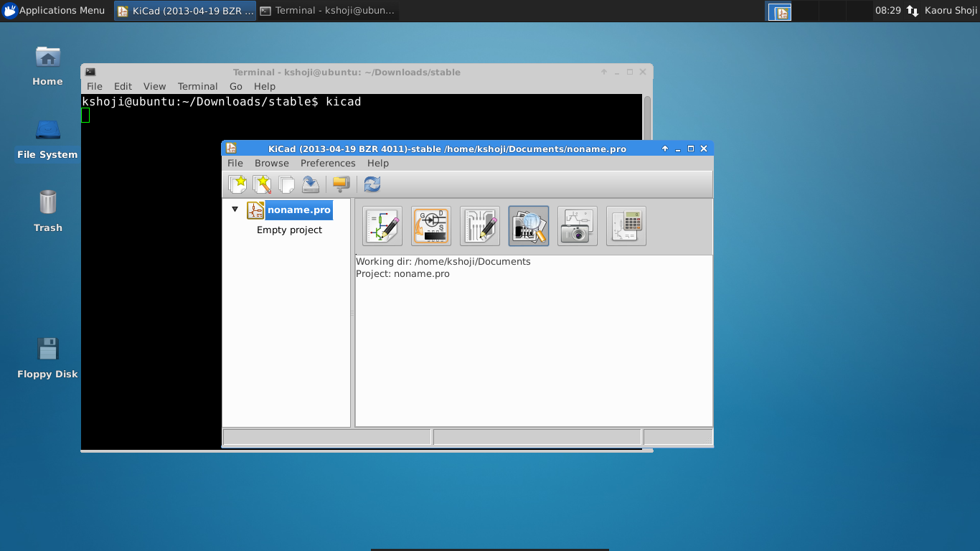Image resolution: width=980 pixels, height=551 pixels.
Task: Open the Terminal window View menu
Action: (x=154, y=86)
